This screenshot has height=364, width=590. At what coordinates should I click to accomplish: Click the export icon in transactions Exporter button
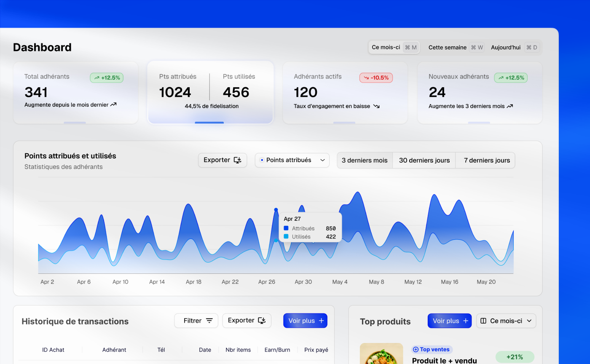point(262,321)
